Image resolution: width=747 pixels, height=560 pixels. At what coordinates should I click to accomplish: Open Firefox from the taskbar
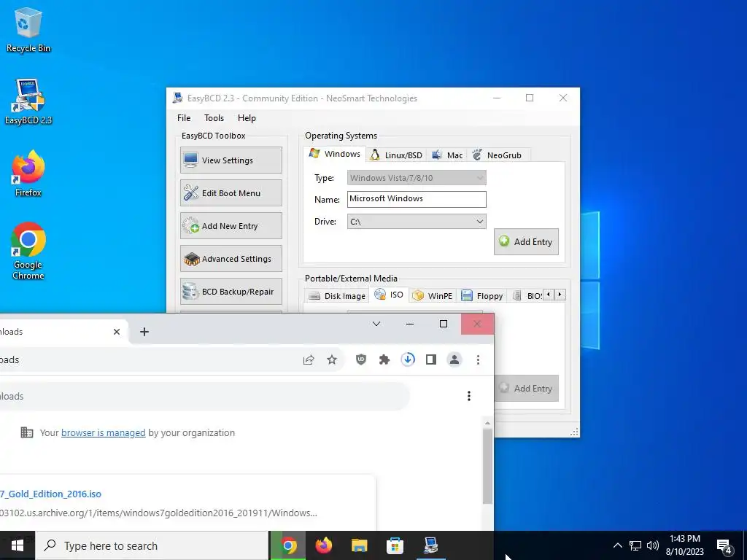pos(324,545)
